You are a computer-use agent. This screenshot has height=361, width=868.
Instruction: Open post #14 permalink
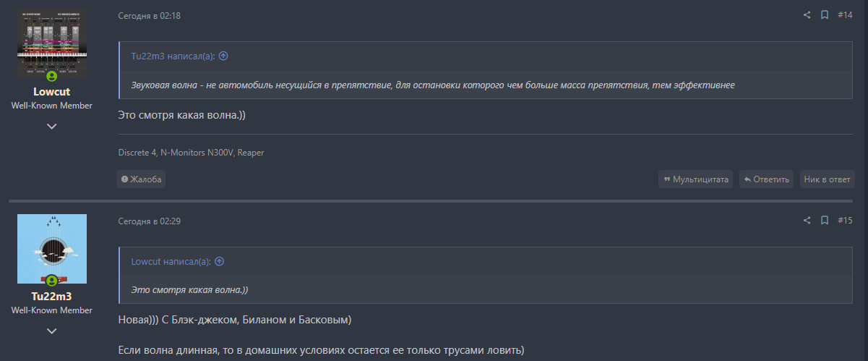845,15
